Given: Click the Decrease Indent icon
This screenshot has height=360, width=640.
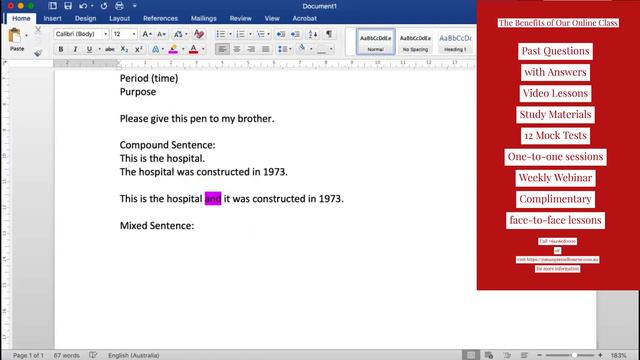Looking at the screenshot, I should tap(281, 34).
